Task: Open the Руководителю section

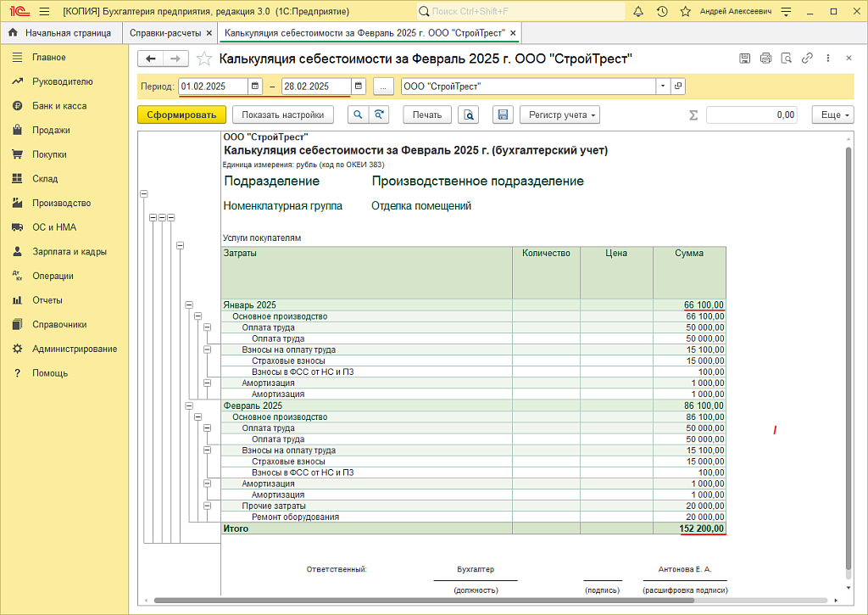Action: [62, 81]
